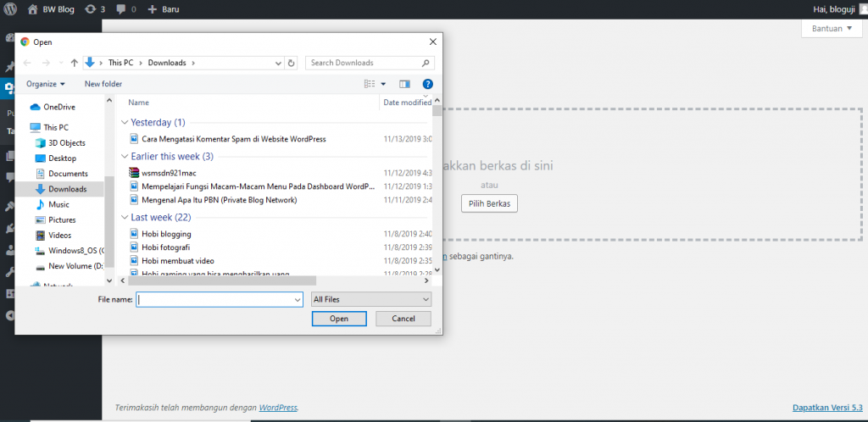Click Downloads in address path

coord(167,63)
